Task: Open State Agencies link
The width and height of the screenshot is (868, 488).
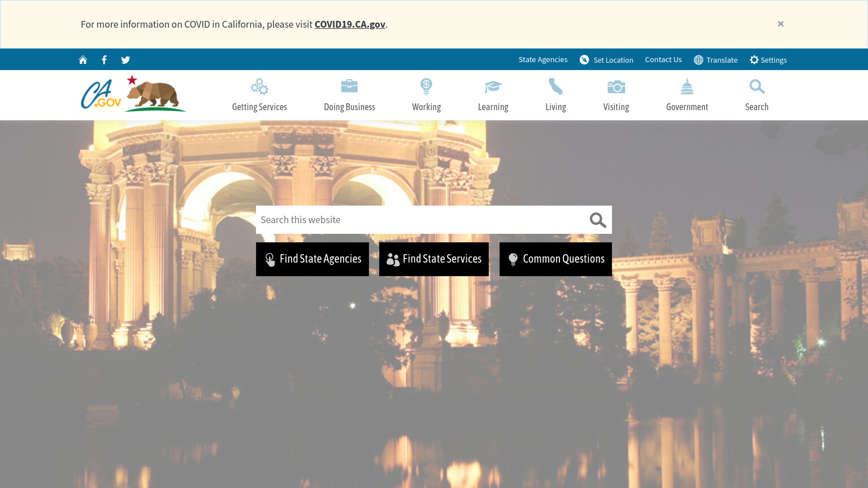Action: (543, 59)
